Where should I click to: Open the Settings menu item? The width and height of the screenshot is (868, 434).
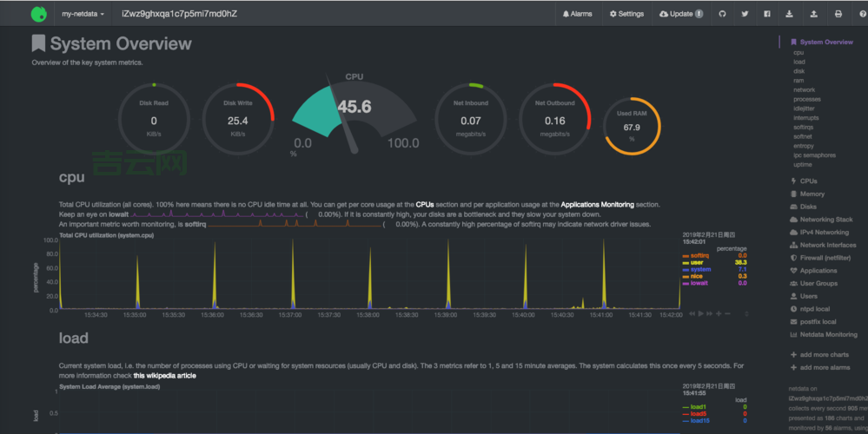click(626, 14)
